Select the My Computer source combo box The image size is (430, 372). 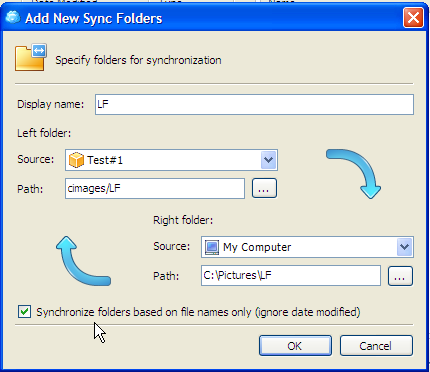[x=307, y=247]
